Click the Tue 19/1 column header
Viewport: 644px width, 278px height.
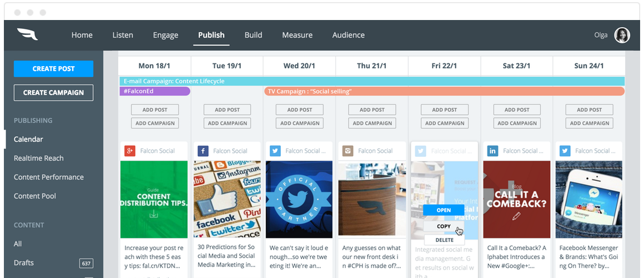coord(227,66)
